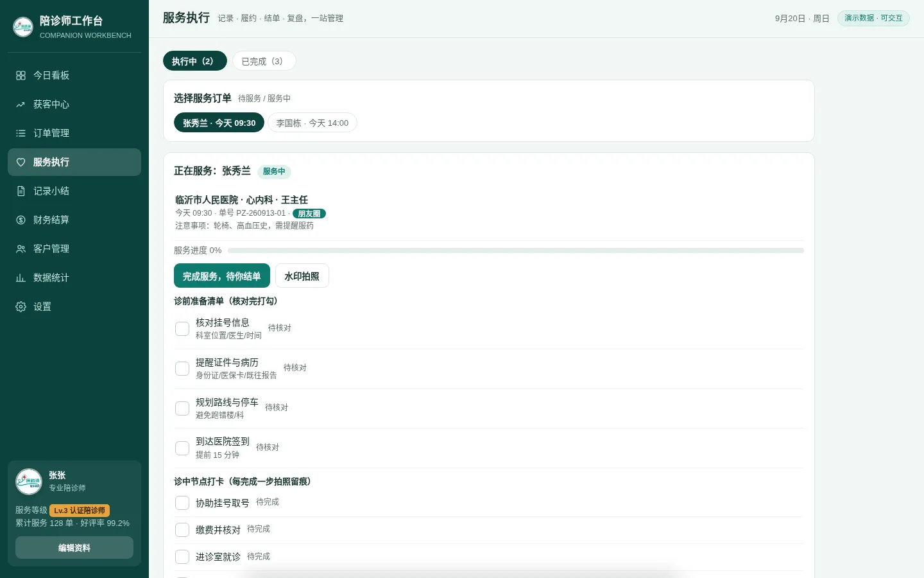Image resolution: width=924 pixels, height=578 pixels.
Task: Click the 设置 gear icon
Action: click(x=21, y=306)
